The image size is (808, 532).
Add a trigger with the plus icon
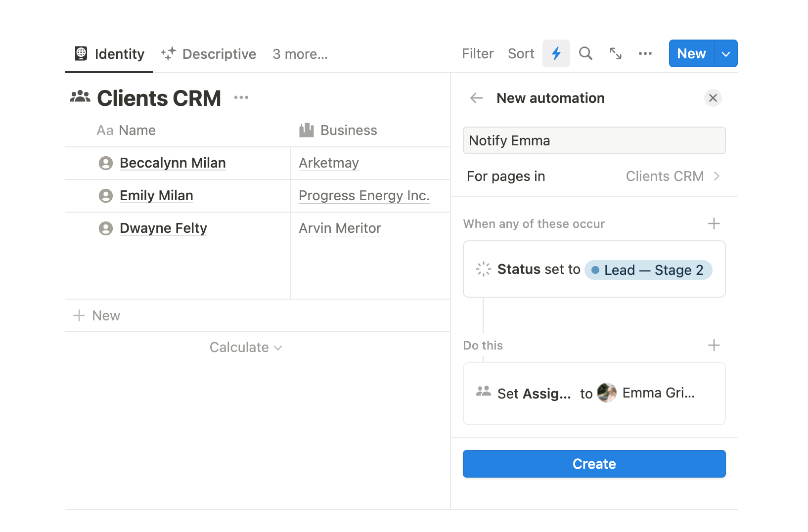click(x=714, y=223)
